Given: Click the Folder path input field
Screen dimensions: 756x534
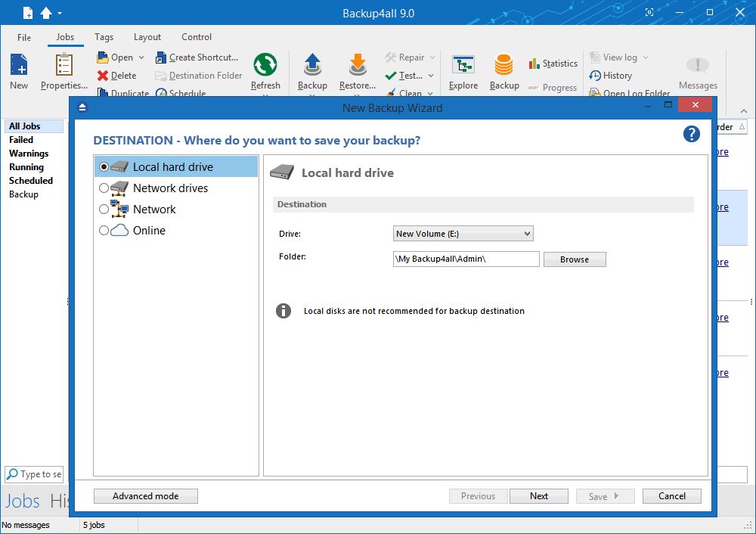Looking at the screenshot, I should (466, 259).
